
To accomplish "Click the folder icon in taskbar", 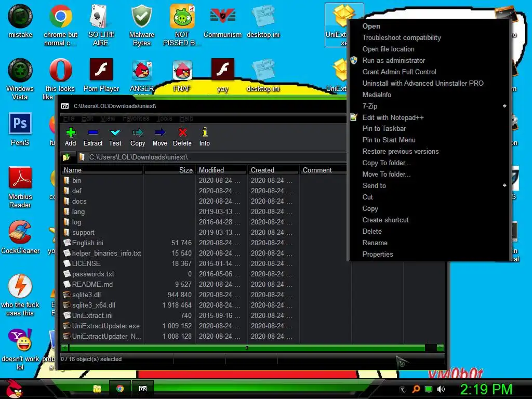I will 97,389.
